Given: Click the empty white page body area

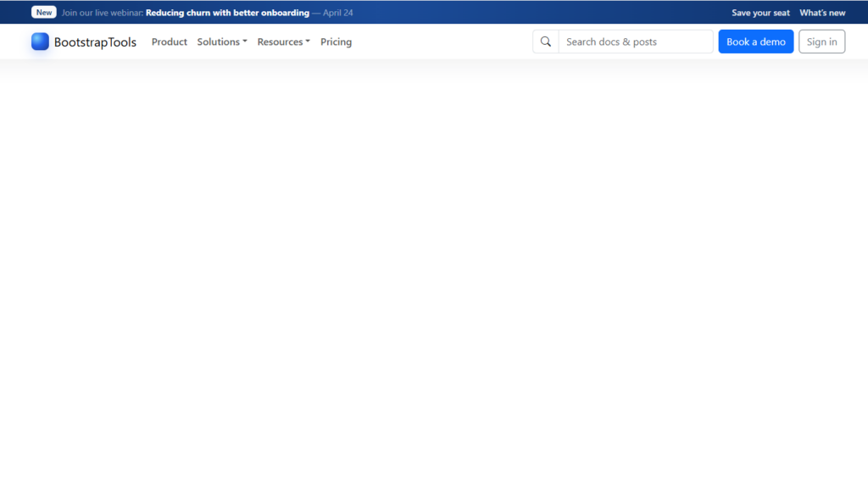Looking at the screenshot, I should [434, 271].
